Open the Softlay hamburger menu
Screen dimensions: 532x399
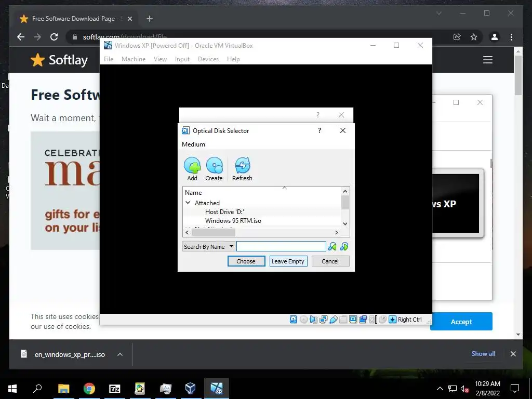[x=487, y=60]
